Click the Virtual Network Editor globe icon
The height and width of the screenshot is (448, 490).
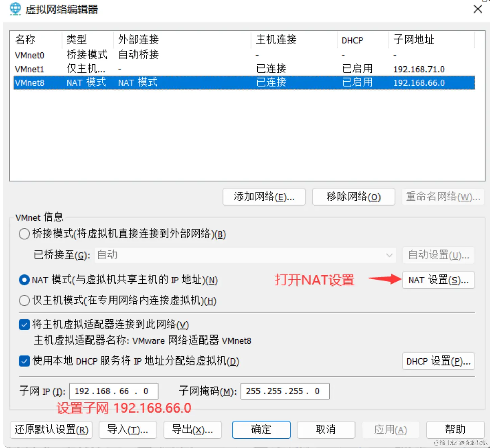click(15, 9)
